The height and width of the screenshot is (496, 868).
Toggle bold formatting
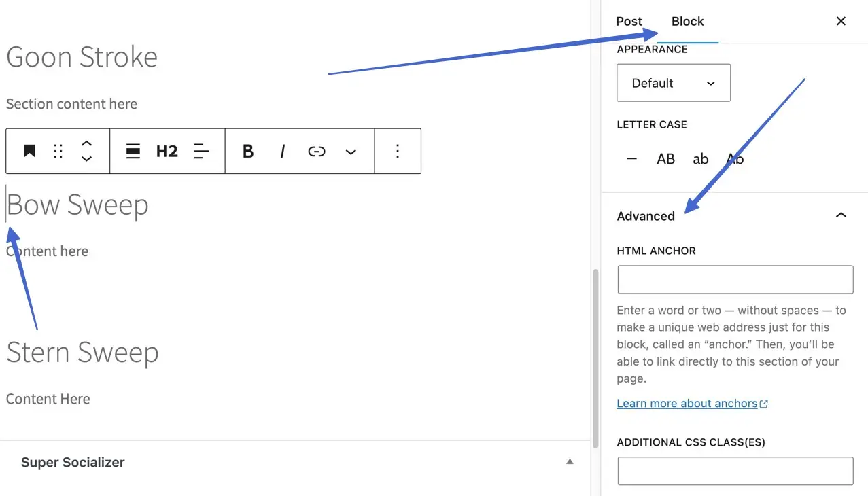coord(248,151)
